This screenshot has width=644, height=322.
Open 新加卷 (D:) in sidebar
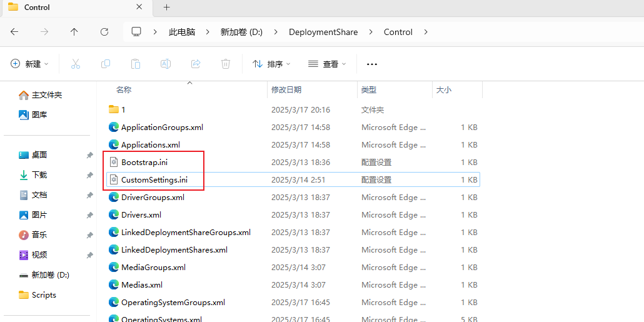click(44, 274)
